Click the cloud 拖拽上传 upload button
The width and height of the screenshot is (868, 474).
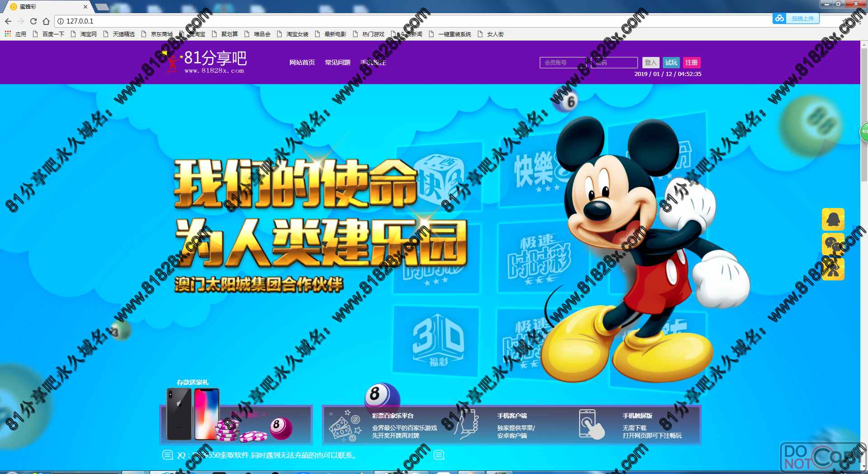796,19
